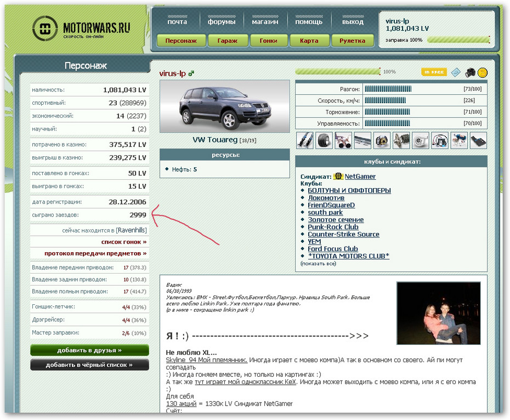The width and height of the screenshot is (510, 420).
Task: Open the FrienDSquareD club link
Action: tap(331, 205)
